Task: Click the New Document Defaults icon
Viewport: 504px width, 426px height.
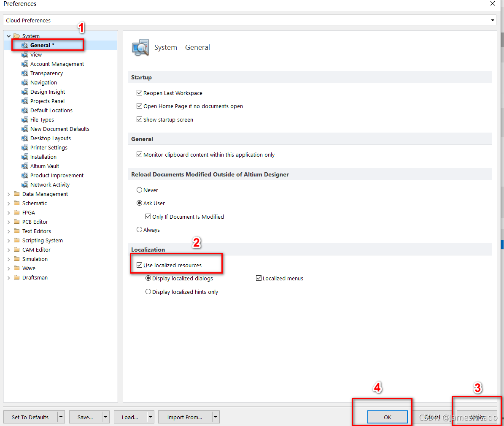Action: pyautogui.click(x=25, y=129)
